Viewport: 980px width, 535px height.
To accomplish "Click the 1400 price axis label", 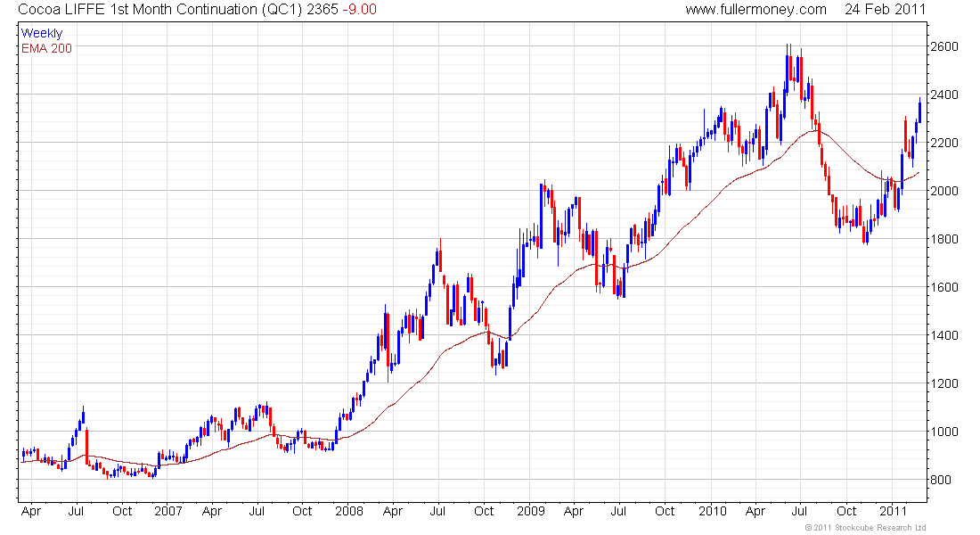I will pos(944,335).
